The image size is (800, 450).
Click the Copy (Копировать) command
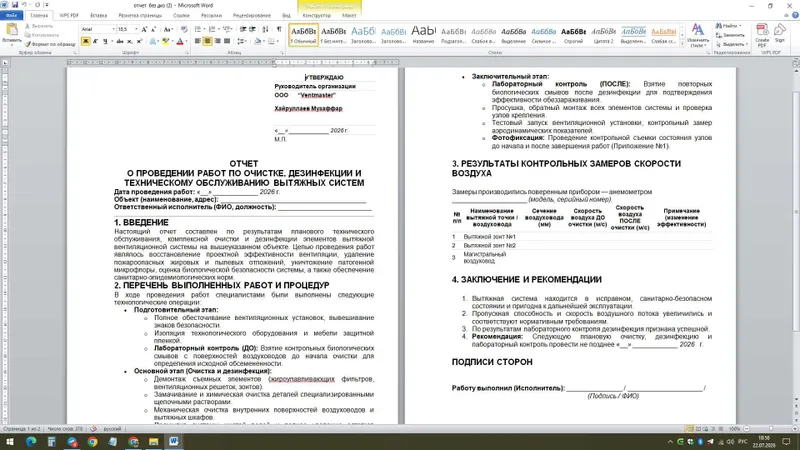[x=42, y=35]
